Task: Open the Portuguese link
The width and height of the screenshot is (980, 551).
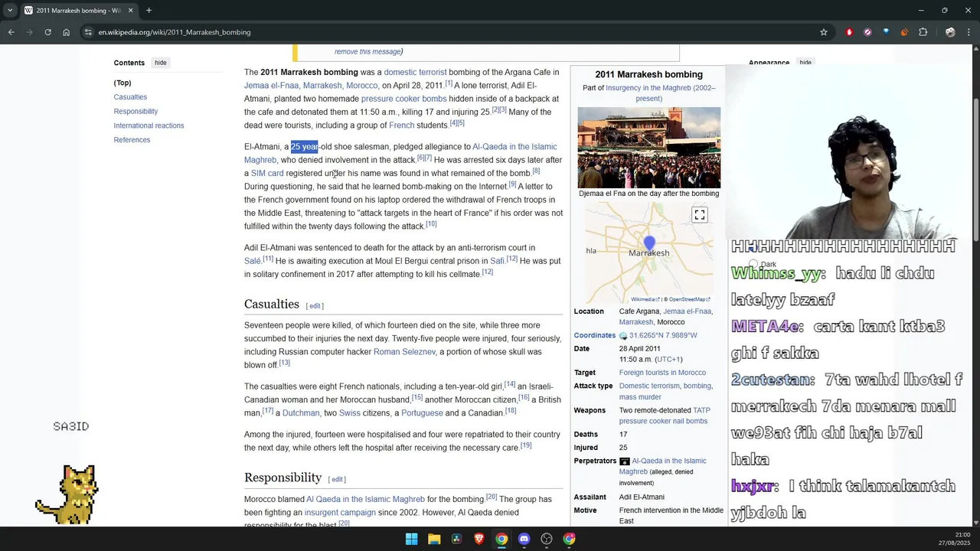Action: point(422,413)
